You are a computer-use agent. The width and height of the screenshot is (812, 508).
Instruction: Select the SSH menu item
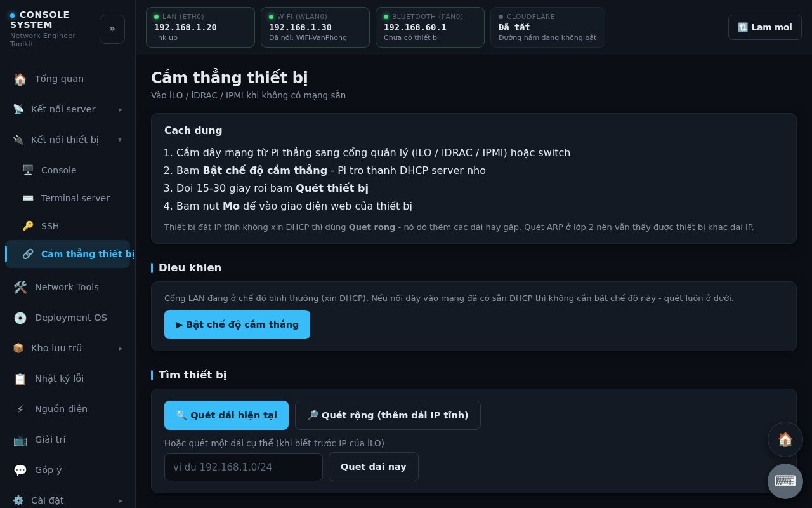pyautogui.click(x=67, y=226)
